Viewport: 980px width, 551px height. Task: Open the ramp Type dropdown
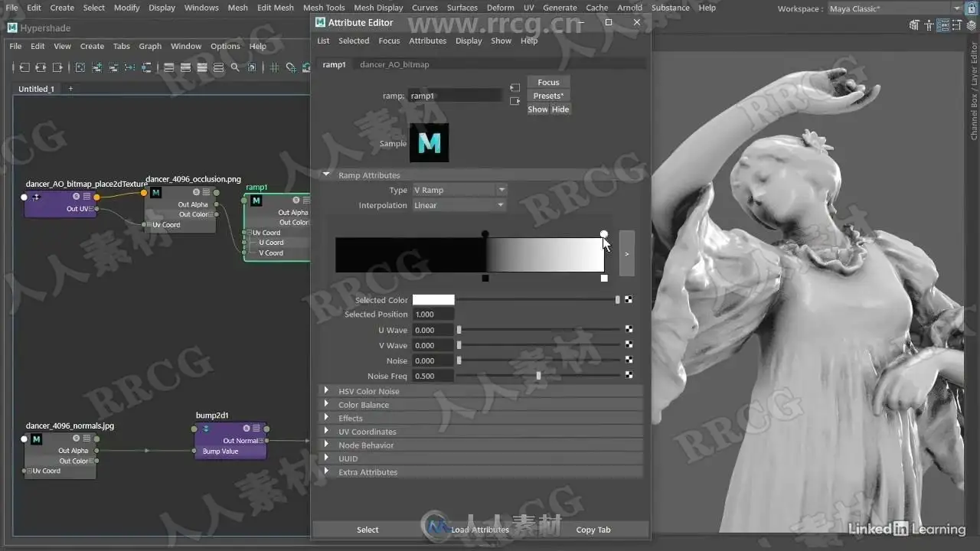pos(459,190)
